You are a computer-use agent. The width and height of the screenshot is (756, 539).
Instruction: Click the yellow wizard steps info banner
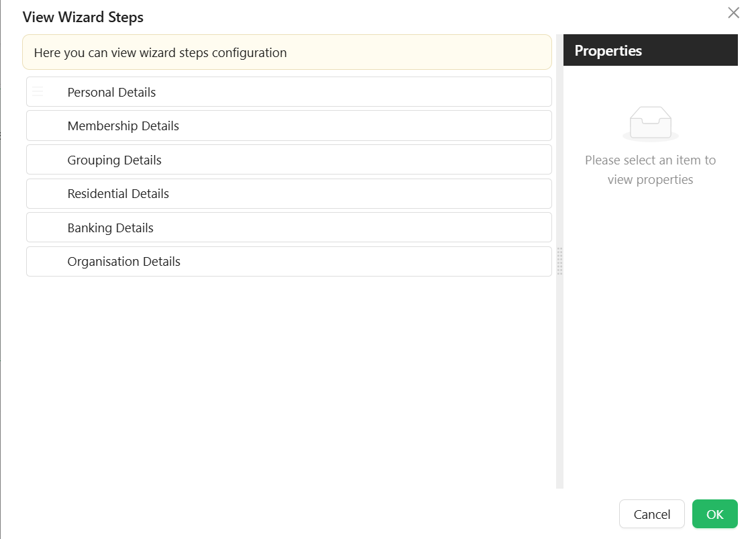pos(287,52)
